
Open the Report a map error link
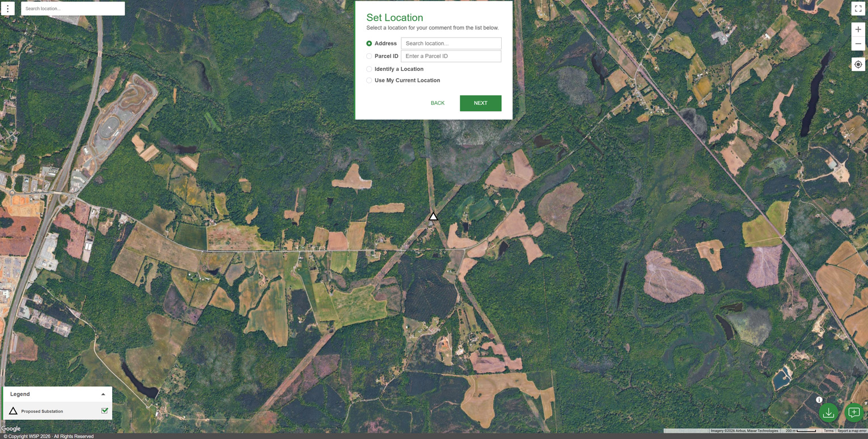852,431
